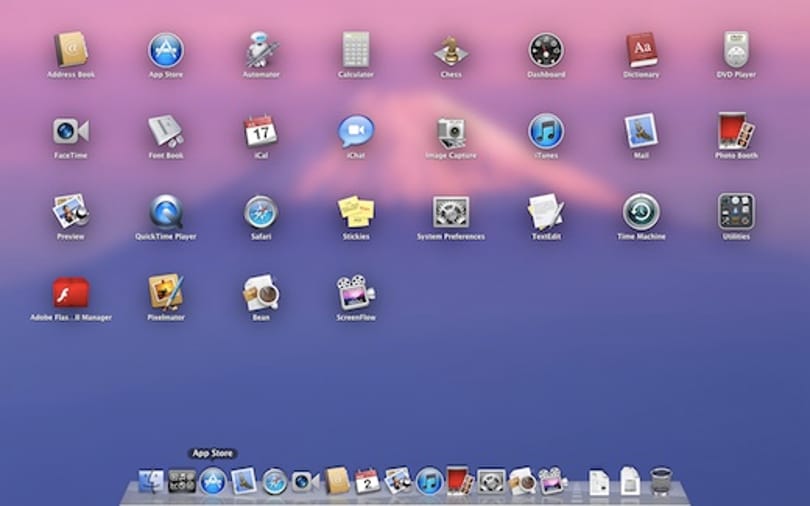The image size is (810, 506).
Task: Click the Bean coffee cup in the Dock
Action: click(x=522, y=481)
